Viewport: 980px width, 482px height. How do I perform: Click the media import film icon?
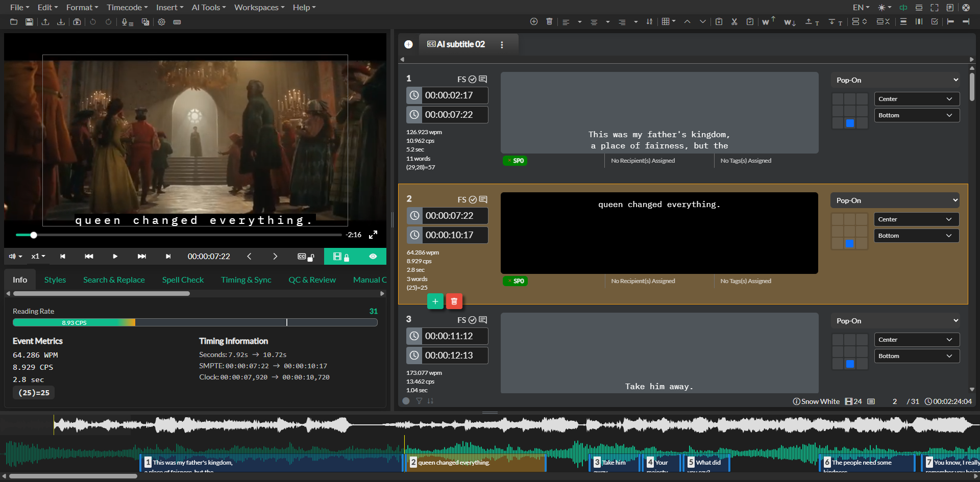tap(77, 22)
